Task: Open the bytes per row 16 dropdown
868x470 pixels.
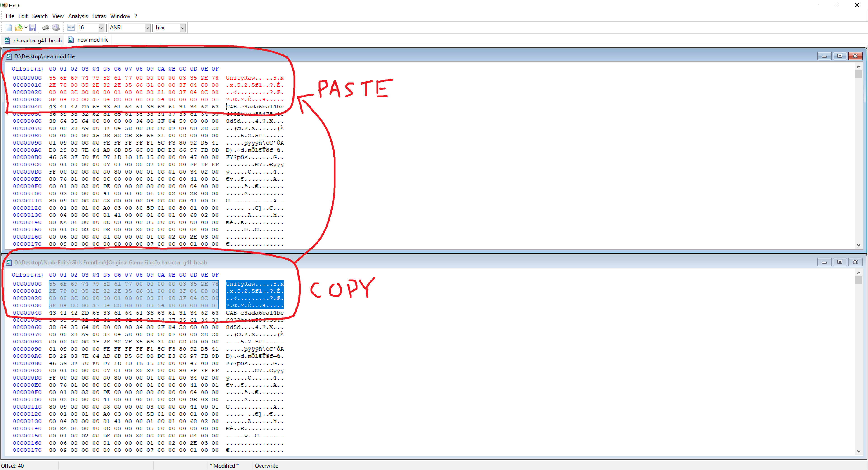Action: pos(101,28)
